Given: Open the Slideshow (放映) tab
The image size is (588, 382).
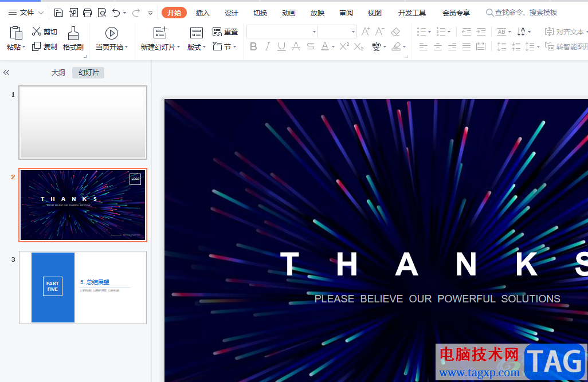Looking at the screenshot, I should click(x=317, y=13).
